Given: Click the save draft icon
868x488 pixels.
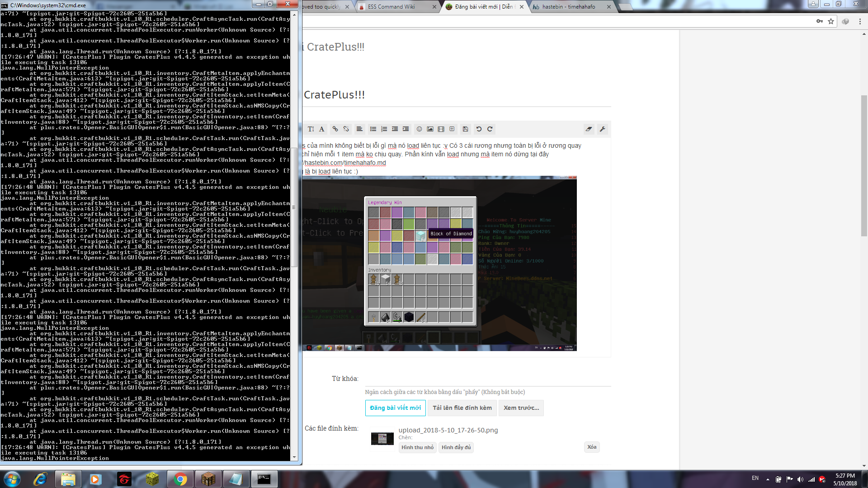Looking at the screenshot, I should pyautogui.click(x=465, y=129).
